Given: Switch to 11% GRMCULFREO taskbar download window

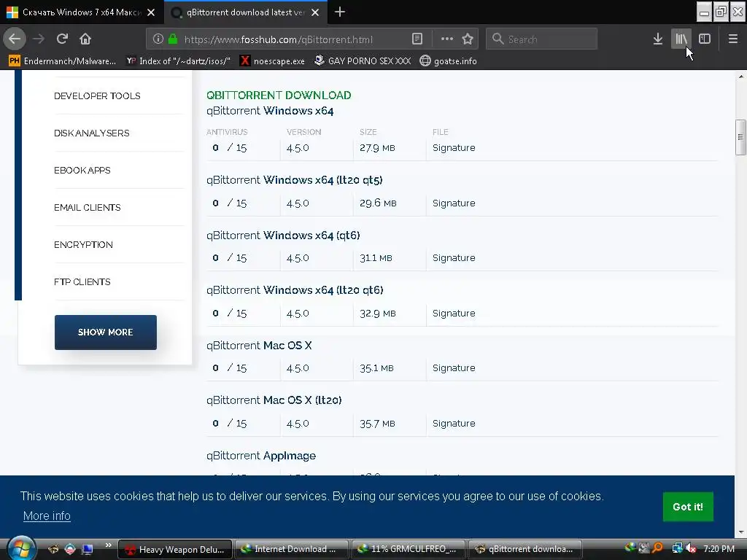Looking at the screenshot, I should (x=408, y=549).
